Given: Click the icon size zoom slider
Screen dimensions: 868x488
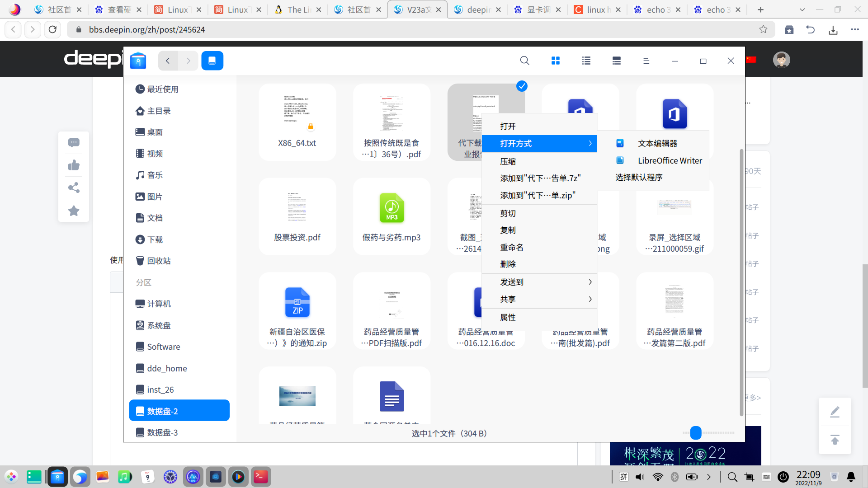Looking at the screenshot, I should [x=696, y=433].
